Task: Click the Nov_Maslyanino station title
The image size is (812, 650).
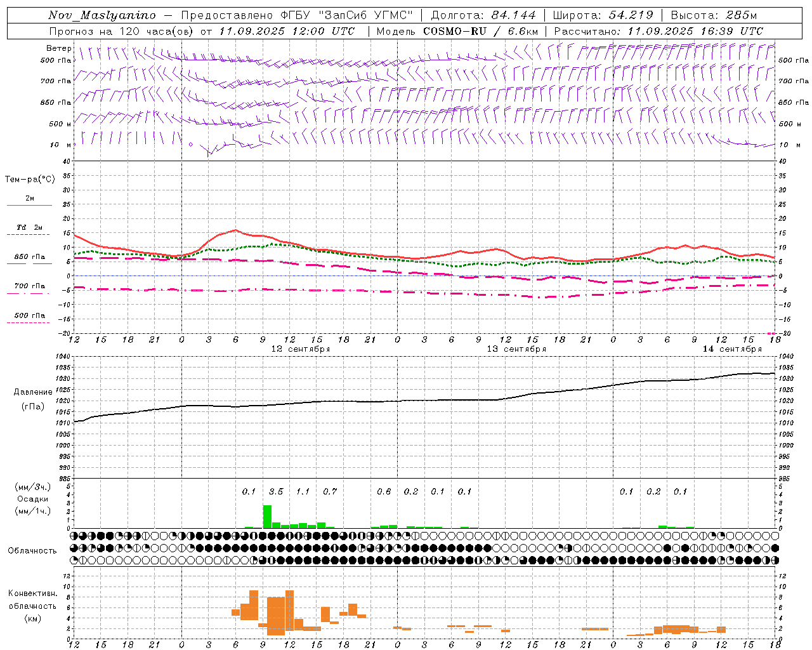Action: tap(102, 15)
